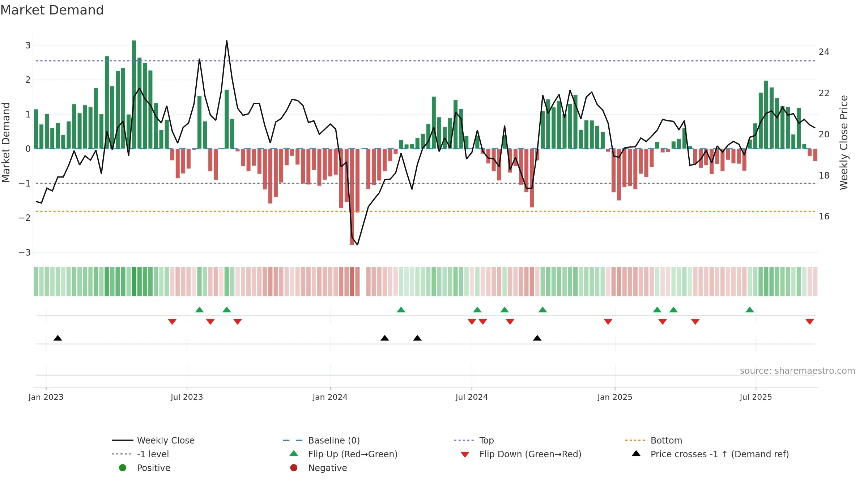Toggle the Weekly Close legend entry
The height and width of the screenshot is (488, 868).
click(x=153, y=440)
